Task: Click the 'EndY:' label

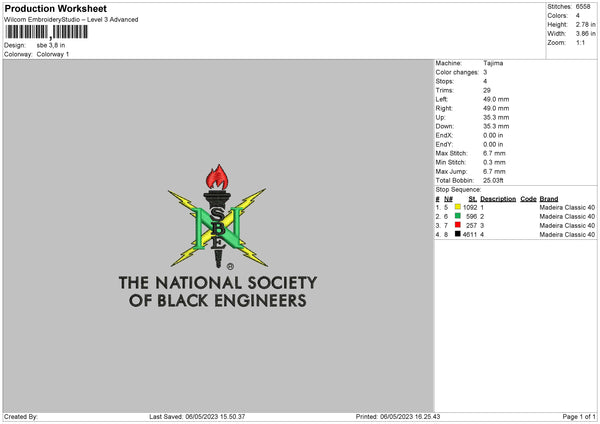Action: (x=444, y=144)
